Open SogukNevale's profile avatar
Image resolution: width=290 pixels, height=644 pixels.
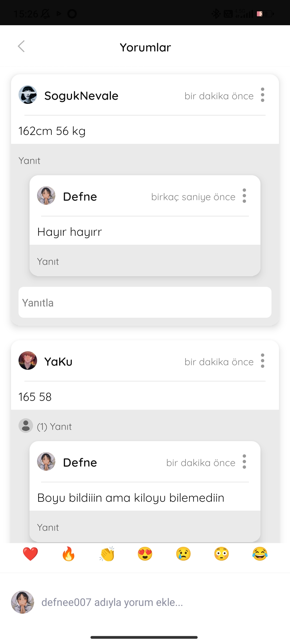28,95
